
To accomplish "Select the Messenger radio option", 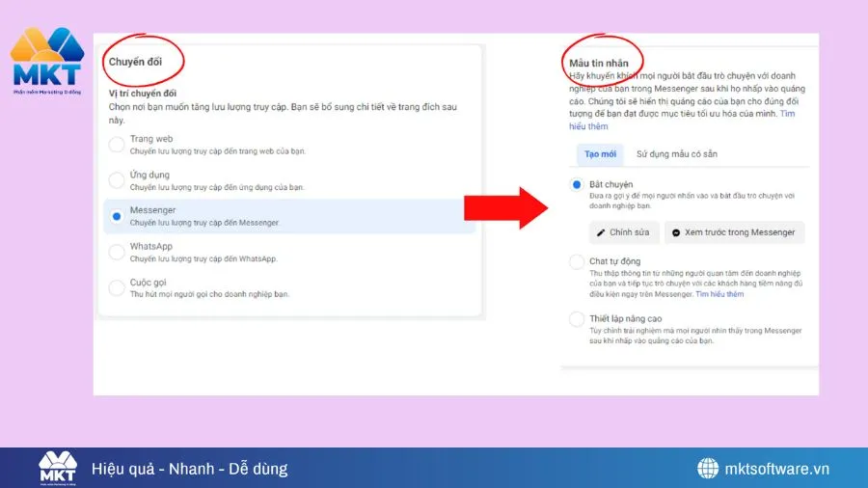I will (117, 216).
